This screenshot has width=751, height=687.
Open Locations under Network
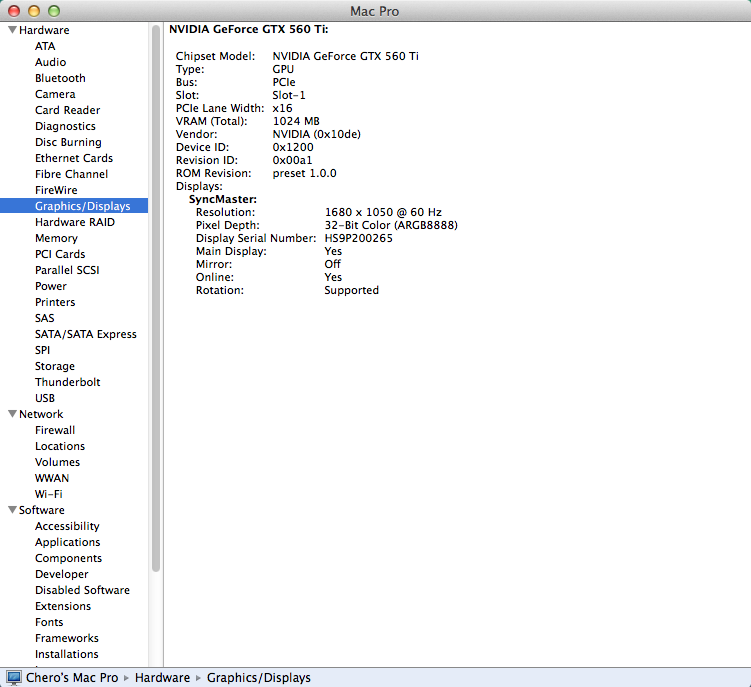[x=60, y=446]
